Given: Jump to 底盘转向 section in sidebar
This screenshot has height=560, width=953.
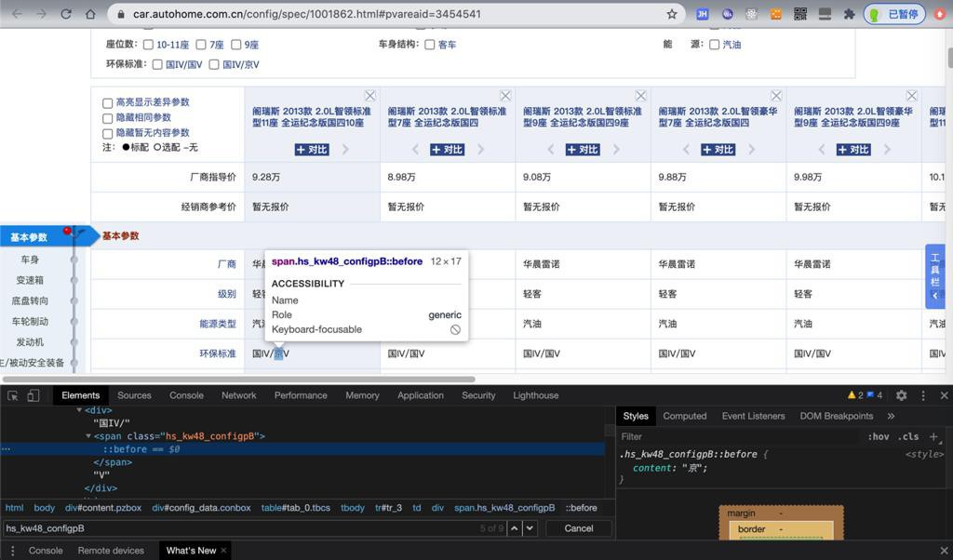Looking at the screenshot, I should (x=30, y=301).
